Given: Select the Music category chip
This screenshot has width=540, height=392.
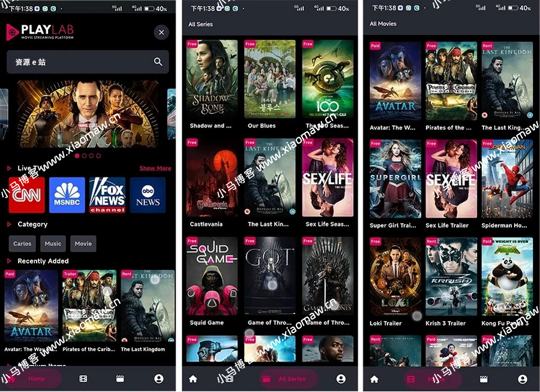Looking at the screenshot, I should coord(53,244).
